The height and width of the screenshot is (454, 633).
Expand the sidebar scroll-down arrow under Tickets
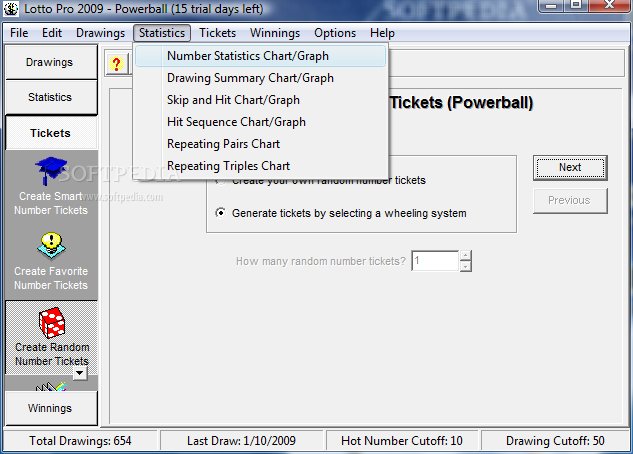(80, 373)
